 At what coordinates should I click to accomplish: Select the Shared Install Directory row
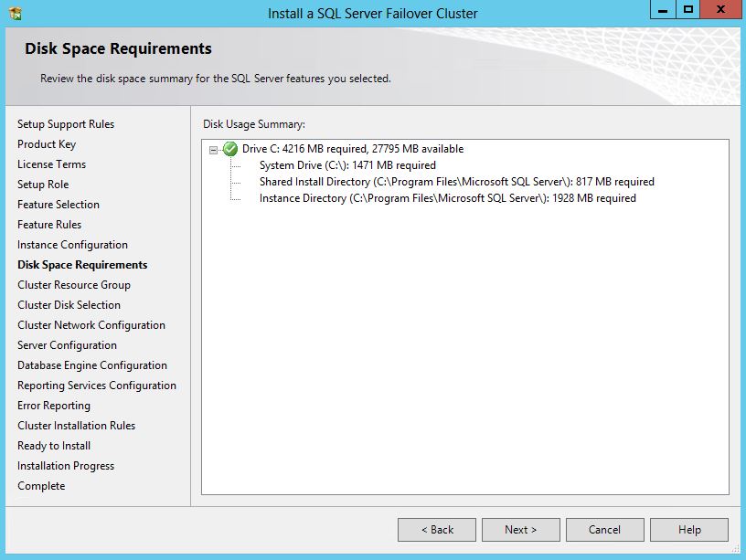[457, 182]
